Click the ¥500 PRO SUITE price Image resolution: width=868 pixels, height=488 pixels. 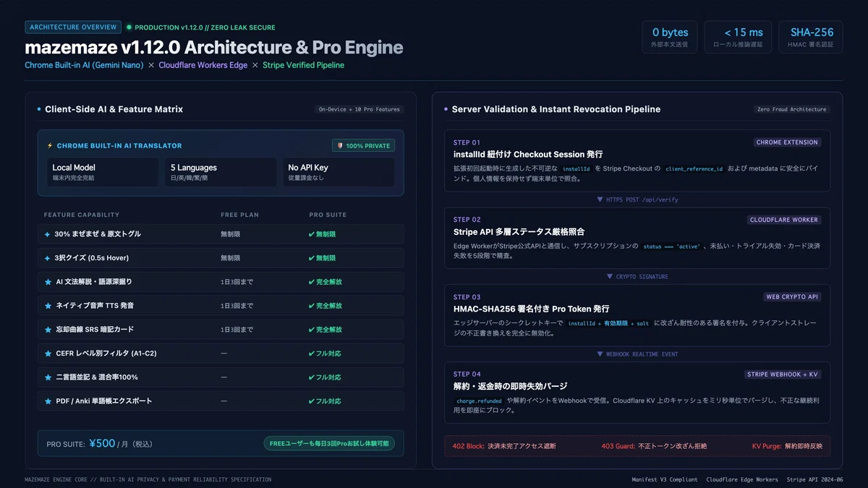point(102,443)
